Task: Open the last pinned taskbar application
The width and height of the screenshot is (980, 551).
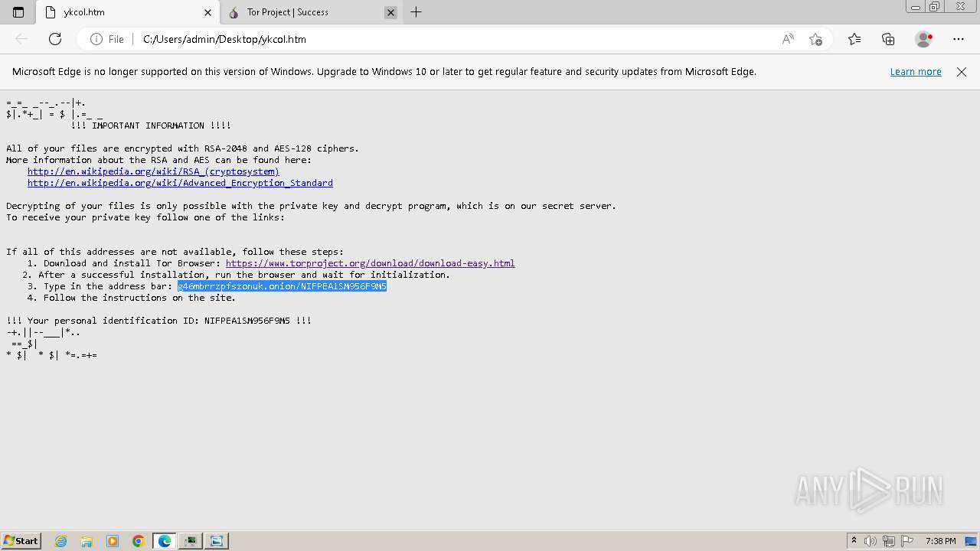Action: click(x=217, y=541)
